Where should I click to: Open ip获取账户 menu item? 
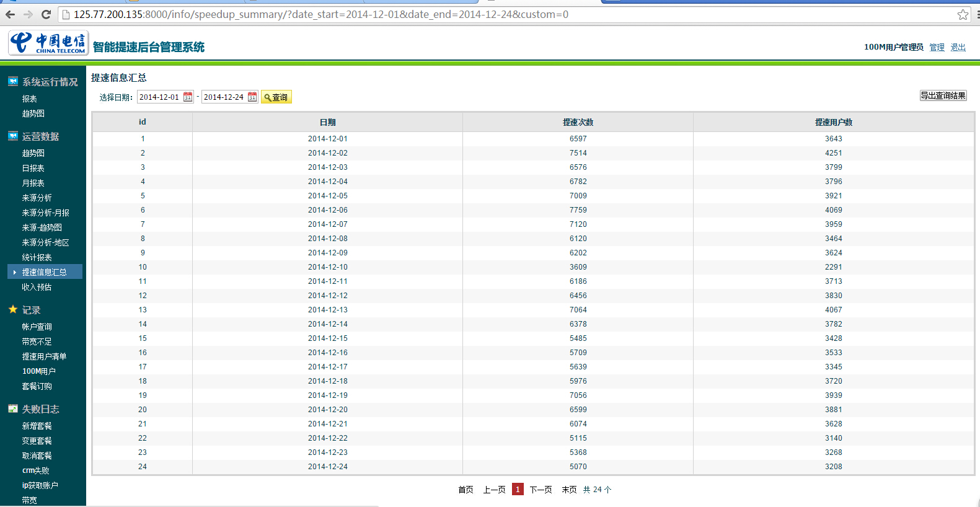click(x=40, y=485)
